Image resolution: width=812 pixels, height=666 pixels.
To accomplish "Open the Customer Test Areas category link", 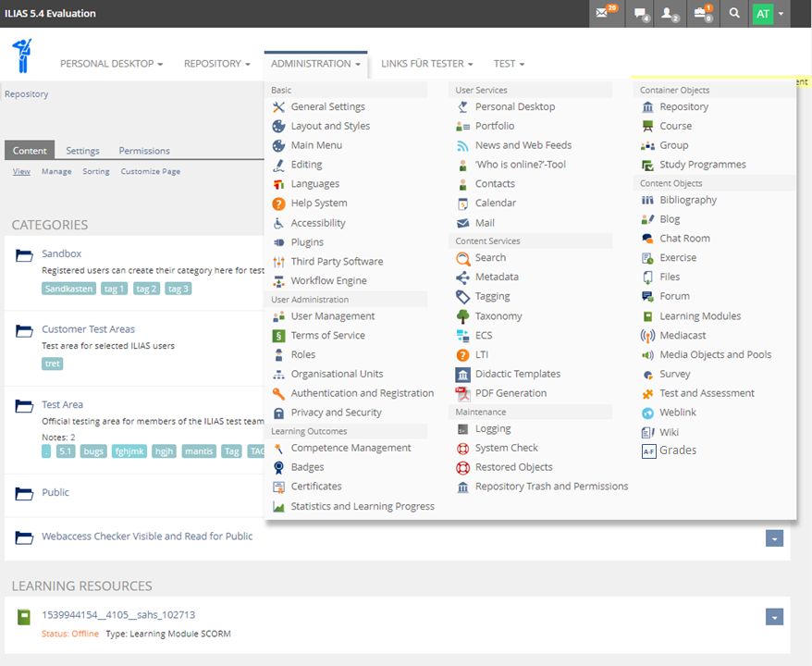I will [88, 329].
